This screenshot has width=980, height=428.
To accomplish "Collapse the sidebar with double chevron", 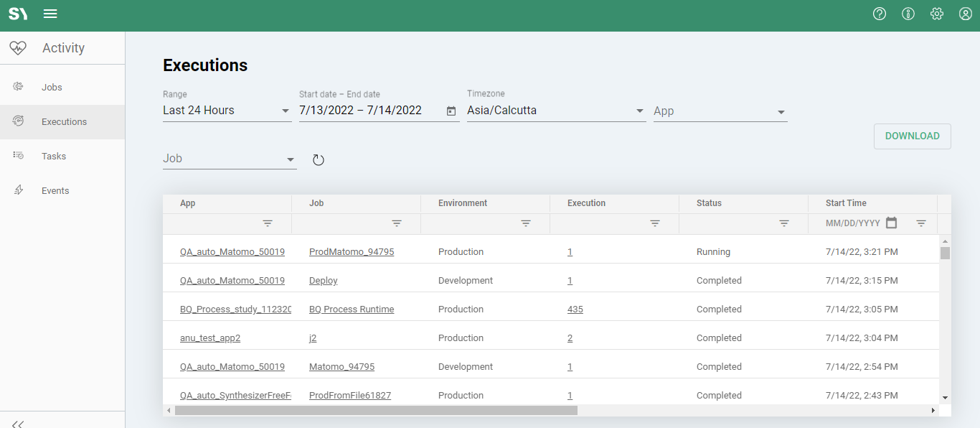I will (19, 423).
